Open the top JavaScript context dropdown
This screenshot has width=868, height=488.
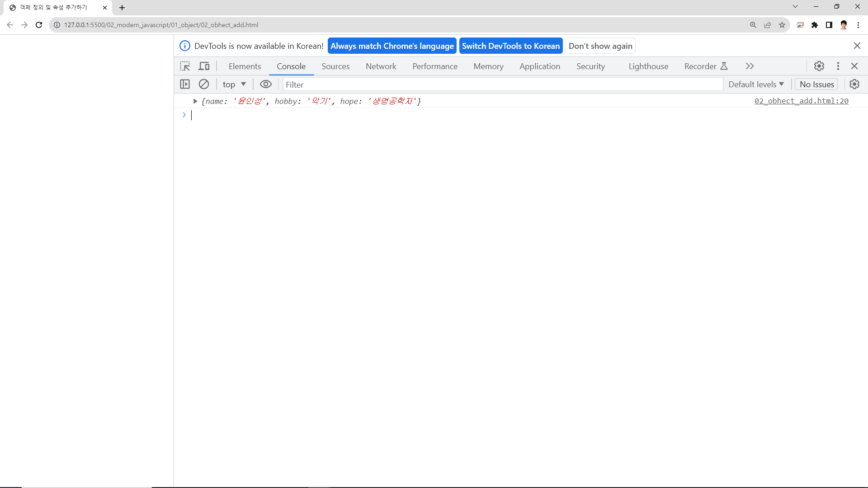(234, 84)
